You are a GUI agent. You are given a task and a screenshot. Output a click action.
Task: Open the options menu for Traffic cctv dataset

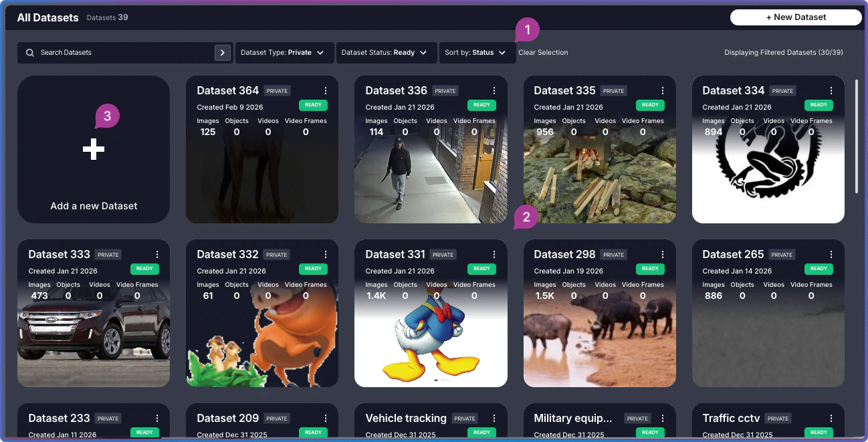pos(831,418)
